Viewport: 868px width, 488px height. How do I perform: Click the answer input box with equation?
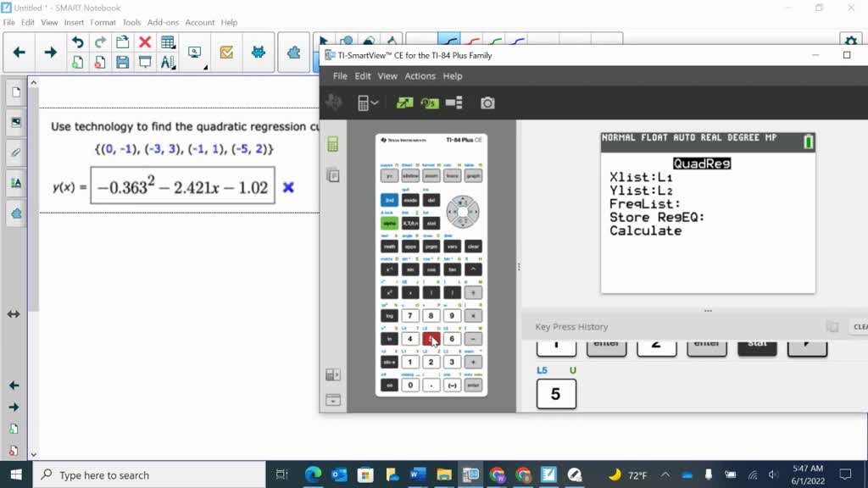tap(183, 187)
